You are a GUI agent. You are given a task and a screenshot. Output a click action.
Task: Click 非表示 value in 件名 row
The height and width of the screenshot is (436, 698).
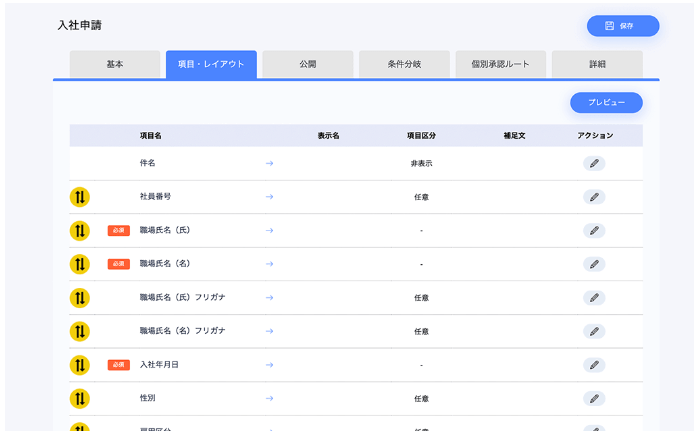tap(421, 163)
